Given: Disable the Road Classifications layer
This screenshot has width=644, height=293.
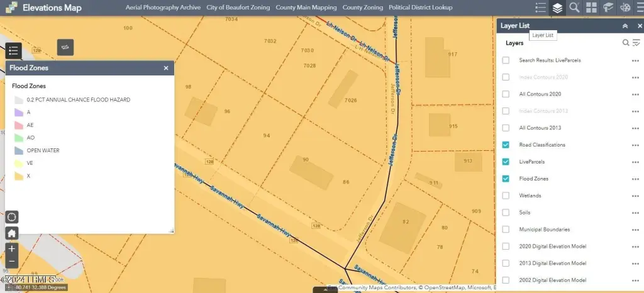Looking at the screenshot, I should coord(506,145).
